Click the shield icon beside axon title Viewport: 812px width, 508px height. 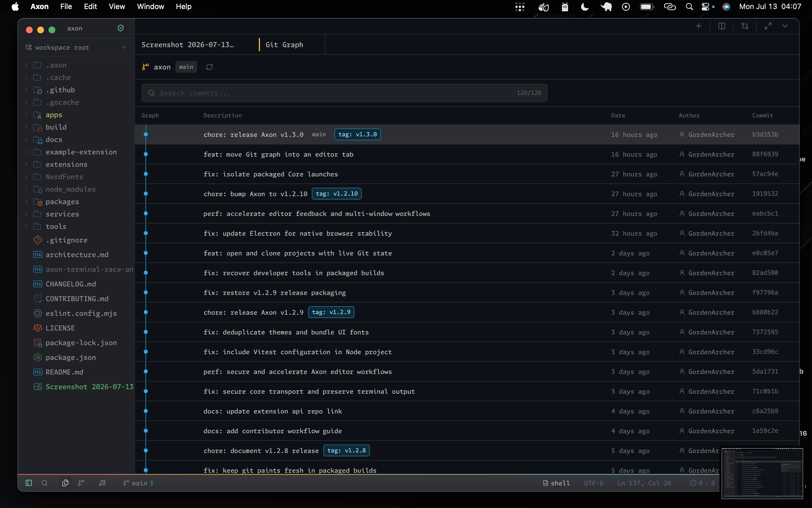[121, 28]
